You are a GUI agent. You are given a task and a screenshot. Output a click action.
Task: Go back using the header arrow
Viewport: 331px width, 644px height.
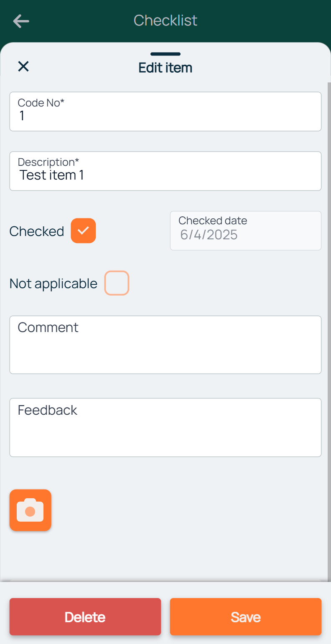pyautogui.click(x=21, y=21)
